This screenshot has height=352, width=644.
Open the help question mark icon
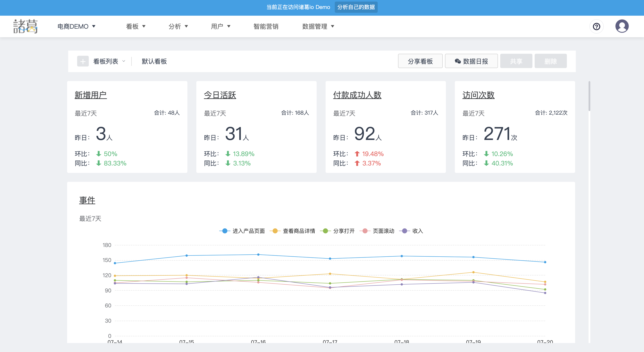(597, 26)
